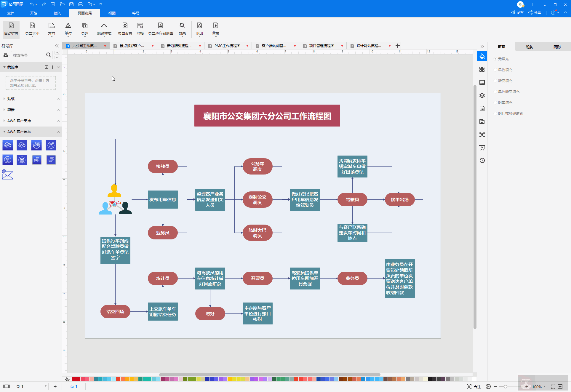
Task: Open the Jump line style (跳线样式) tool
Action: [x=104, y=29]
